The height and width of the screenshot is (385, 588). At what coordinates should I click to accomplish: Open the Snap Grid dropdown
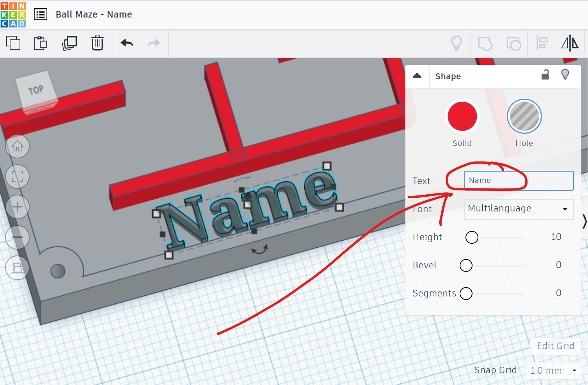553,371
